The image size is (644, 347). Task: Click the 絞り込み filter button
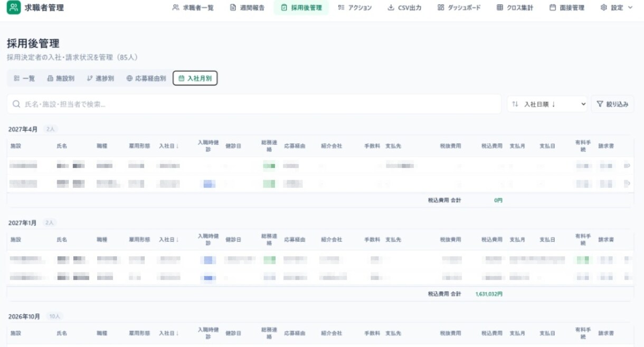pyautogui.click(x=612, y=104)
